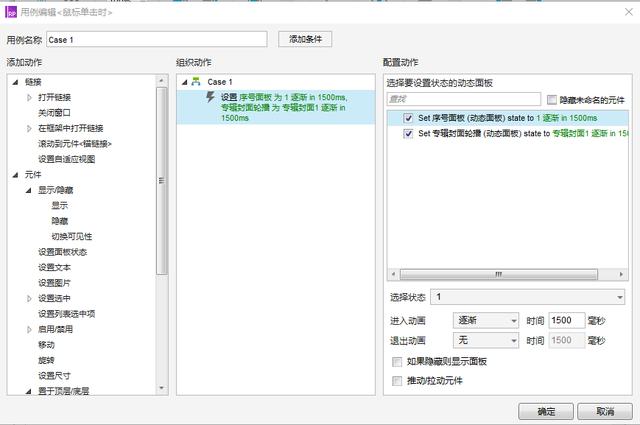Viewport: 640px width, 425px height.
Task: Expand the 在框架中打开链接 item
Action: coord(29,128)
